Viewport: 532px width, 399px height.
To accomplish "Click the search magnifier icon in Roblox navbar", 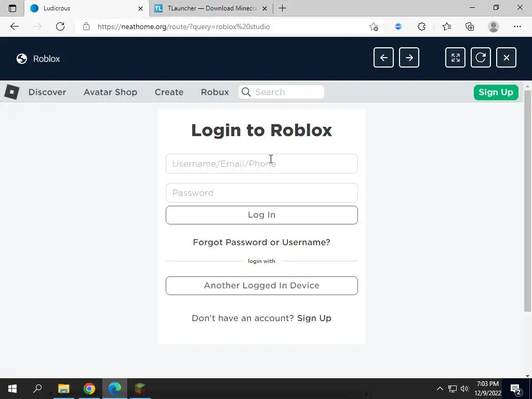I will coord(246,92).
